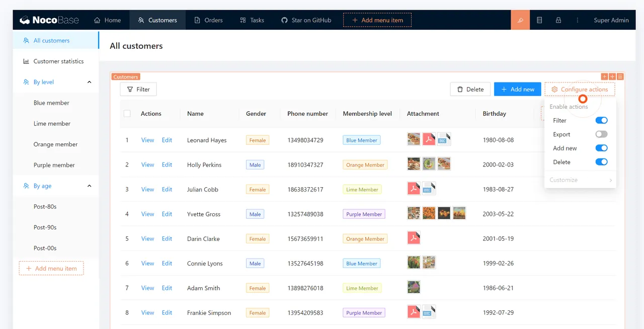Enable the Export action switch

point(601,134)
